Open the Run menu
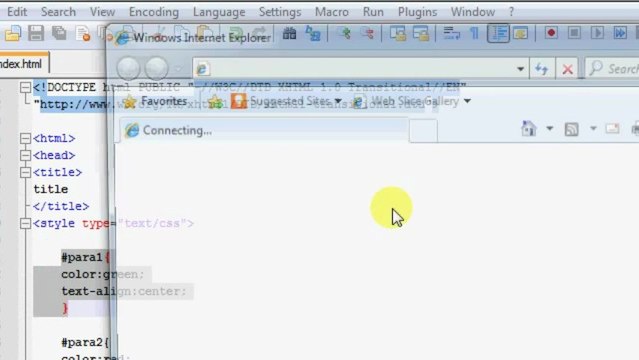The image size is (639, 360). tap(373, 12)
